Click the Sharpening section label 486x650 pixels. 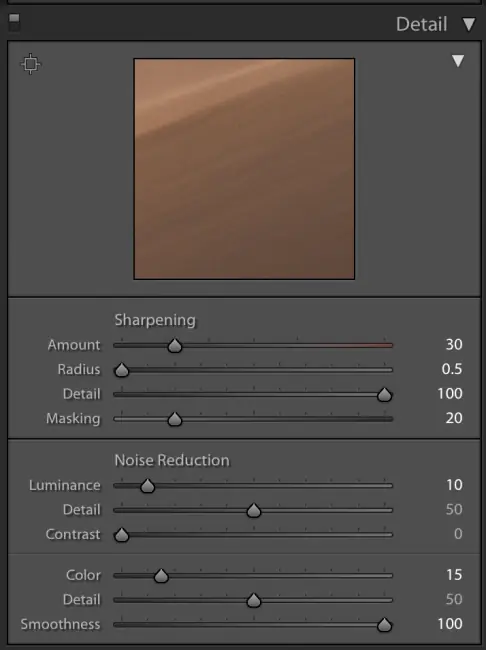[155, 320]
